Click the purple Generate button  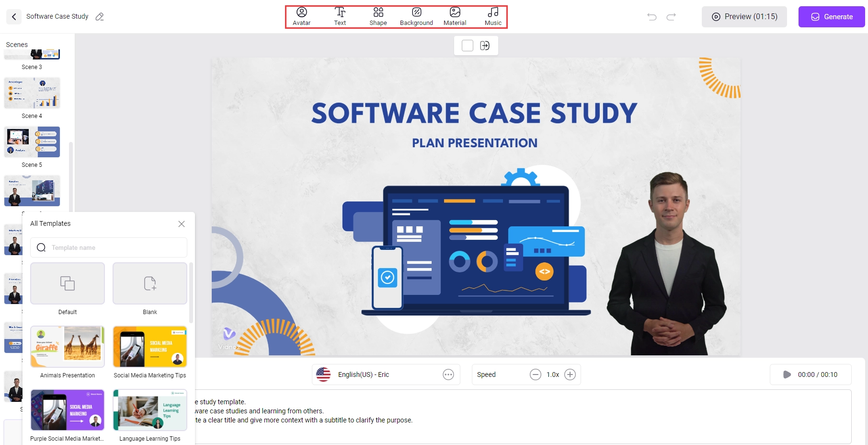coord(832,17)
